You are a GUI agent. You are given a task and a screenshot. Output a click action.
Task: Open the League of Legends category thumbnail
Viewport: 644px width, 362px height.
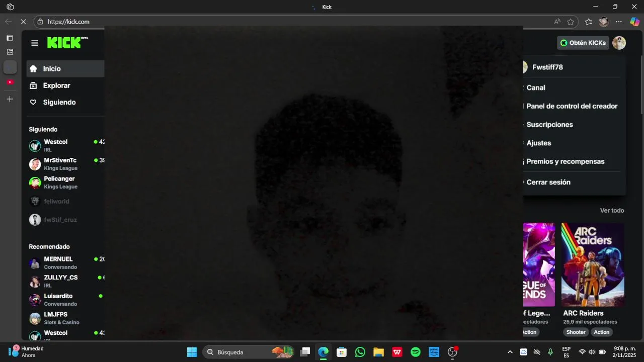click(539, 264)
